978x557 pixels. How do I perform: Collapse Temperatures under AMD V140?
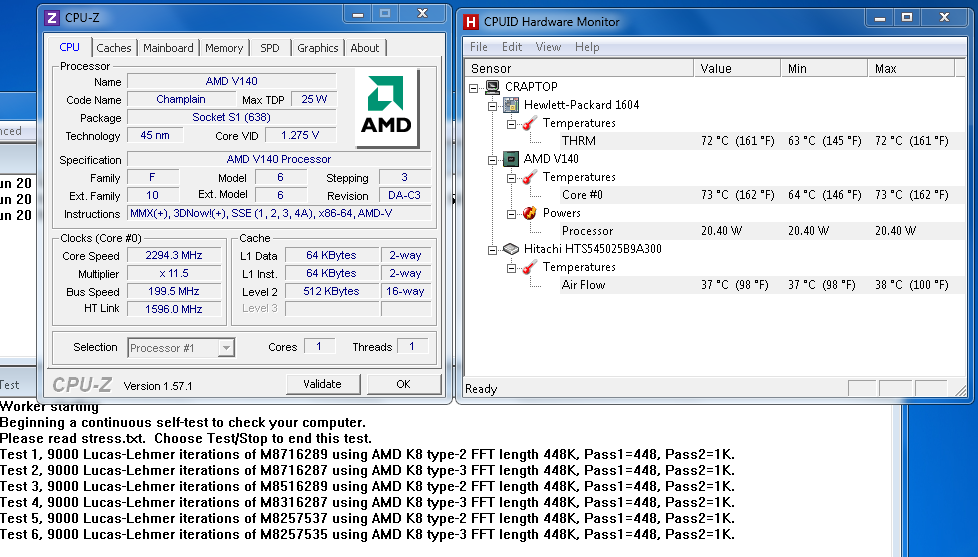(511, 178)
